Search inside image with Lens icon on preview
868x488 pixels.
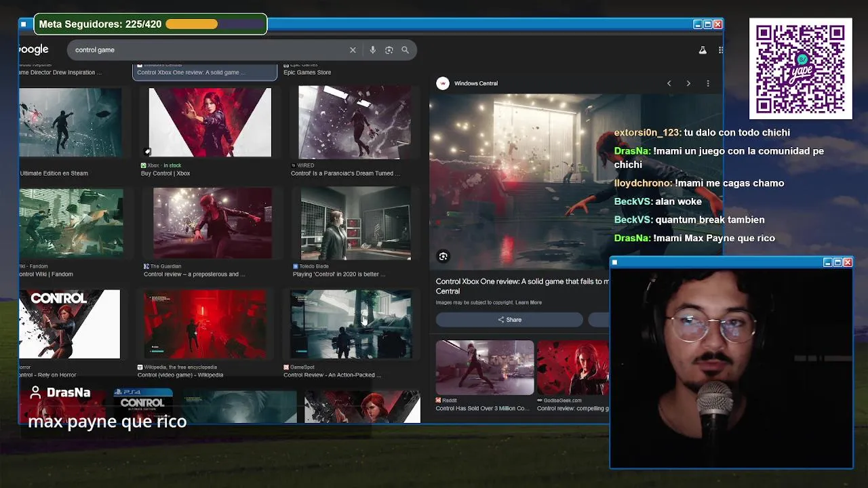443,256
